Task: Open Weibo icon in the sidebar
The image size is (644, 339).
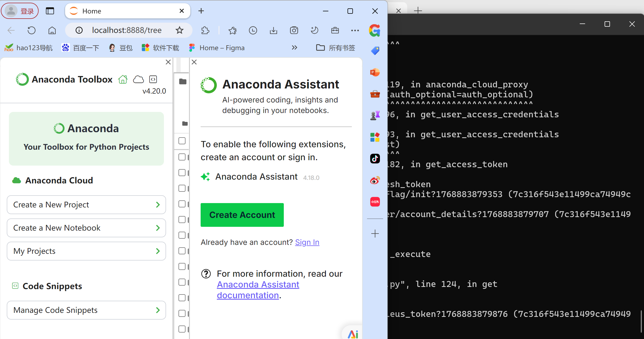Action: (375, 180)
